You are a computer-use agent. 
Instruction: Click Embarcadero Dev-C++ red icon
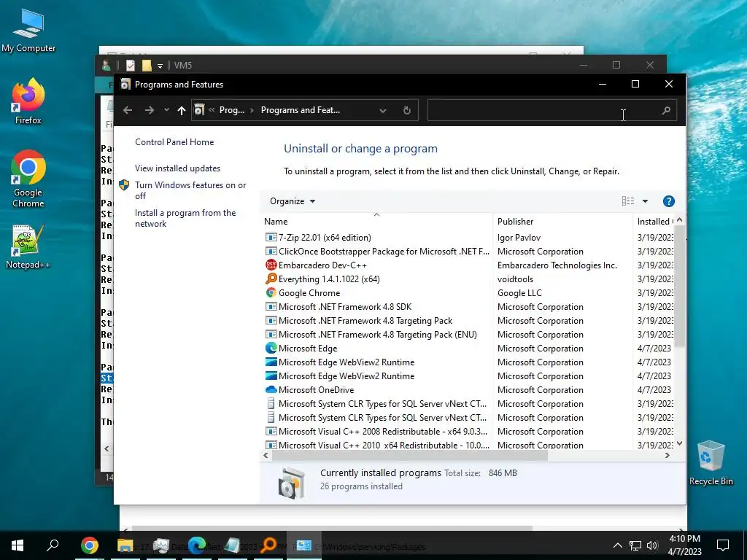pos(271,265)
